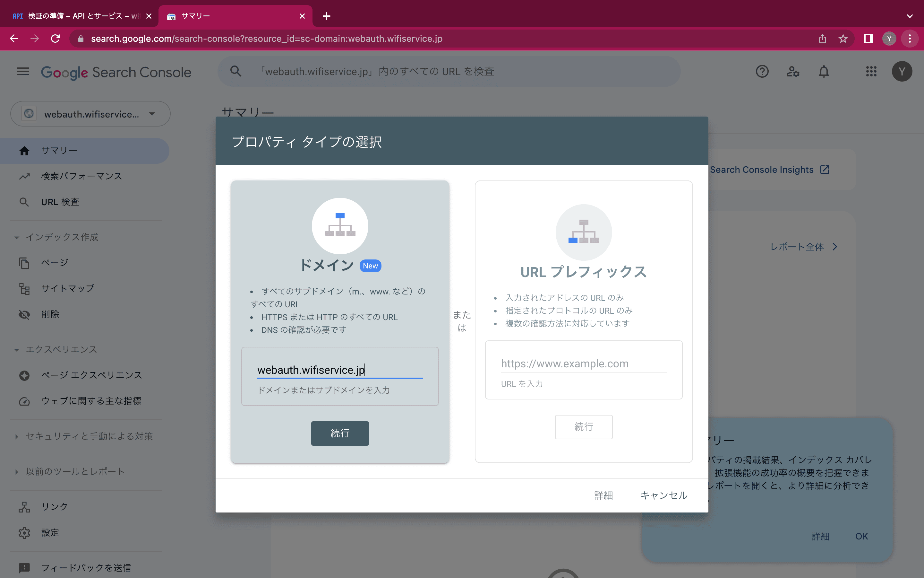The width and height of the screenshot is (924, 578).
Task: Collapse the エクスペリエンス section
Action: coord(16,350)
